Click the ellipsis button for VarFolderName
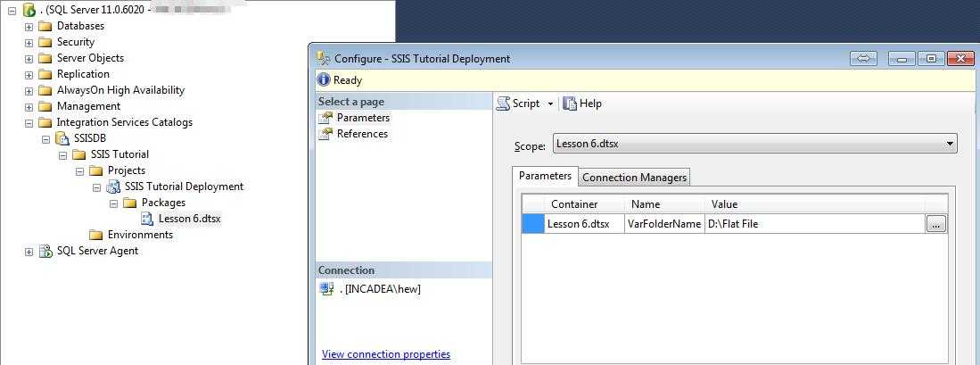This screenshot has width=980, height=365. click(x=936, y=224)
